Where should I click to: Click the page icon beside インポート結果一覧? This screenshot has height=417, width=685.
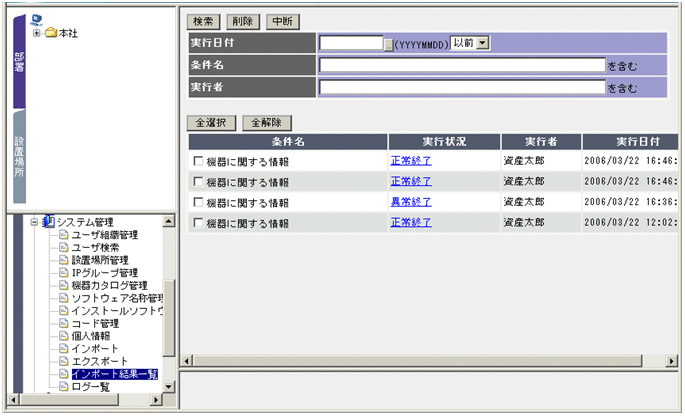coord(64,374)
